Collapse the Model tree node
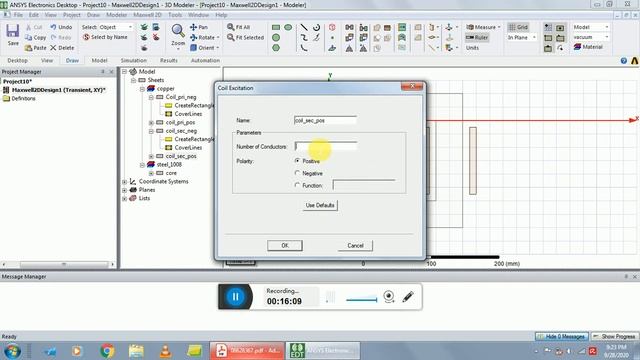640x360 pixels. pos(124,71)
